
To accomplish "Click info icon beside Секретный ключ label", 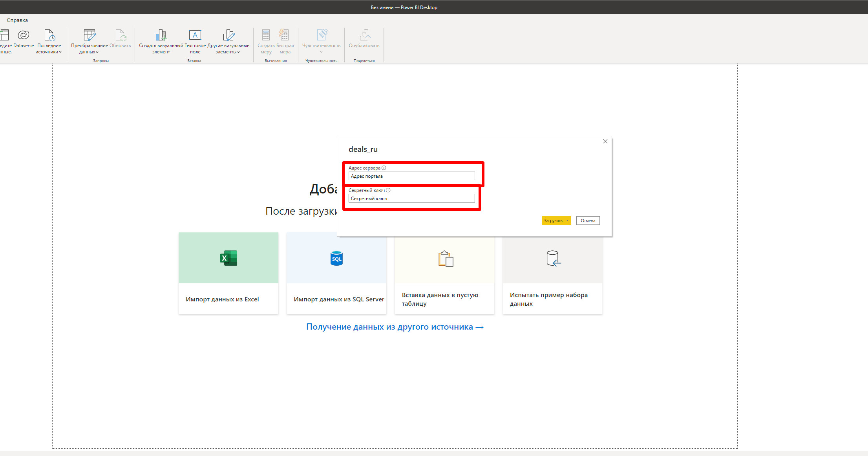I will pyautogui.click(x=388, y=190).
